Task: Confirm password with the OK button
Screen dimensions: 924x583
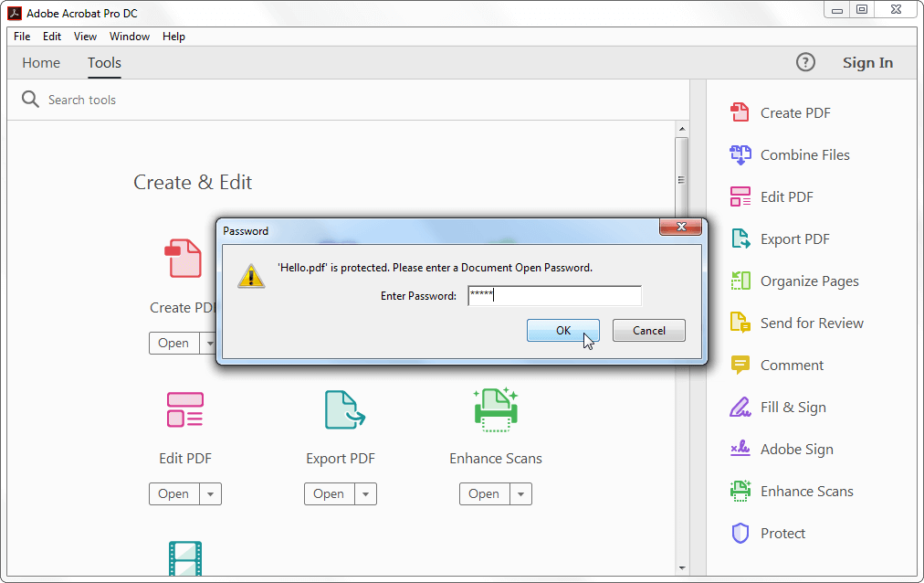Action: tap(562, 331)
